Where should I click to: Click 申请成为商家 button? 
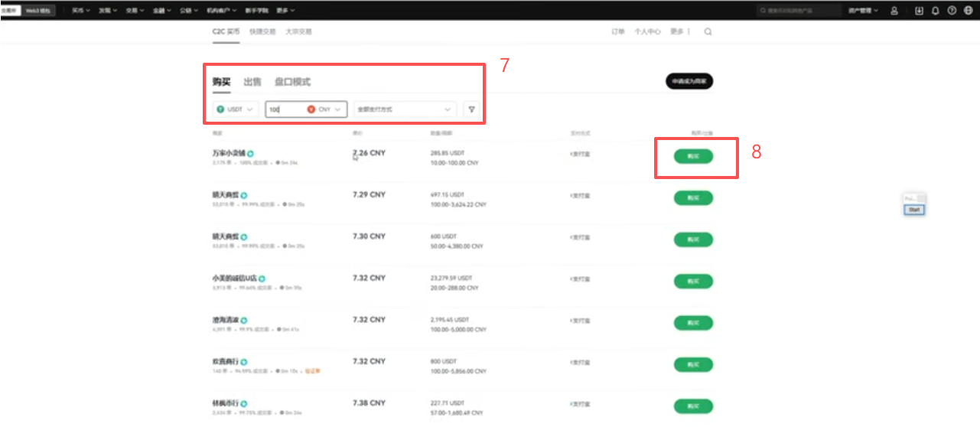click(689, 81)
